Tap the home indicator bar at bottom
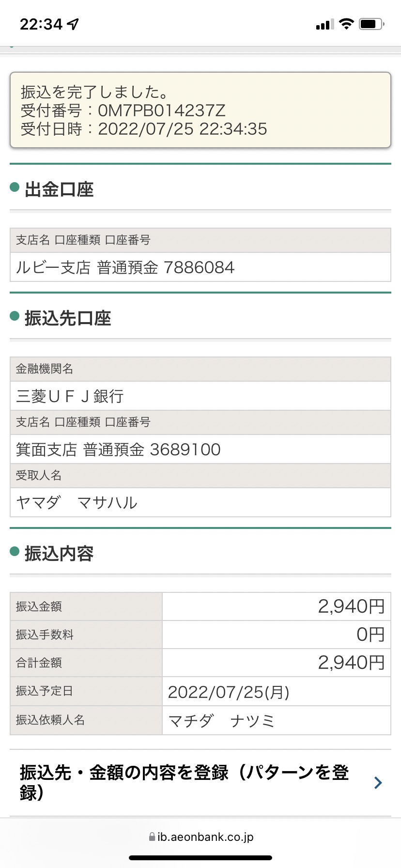Screen dimensions: 401x868 click(x=200, y=858)
